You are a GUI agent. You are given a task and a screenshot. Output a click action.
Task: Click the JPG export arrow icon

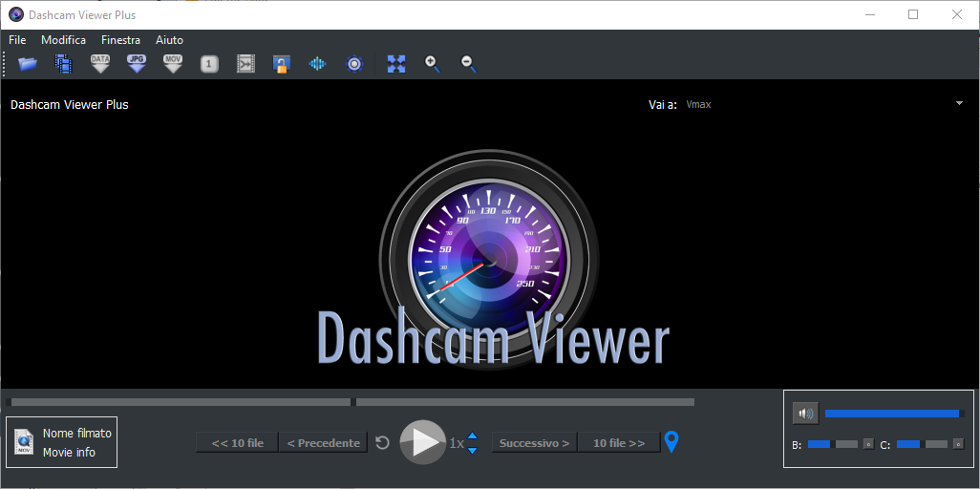pyautogui.click(x=137, y=63)
